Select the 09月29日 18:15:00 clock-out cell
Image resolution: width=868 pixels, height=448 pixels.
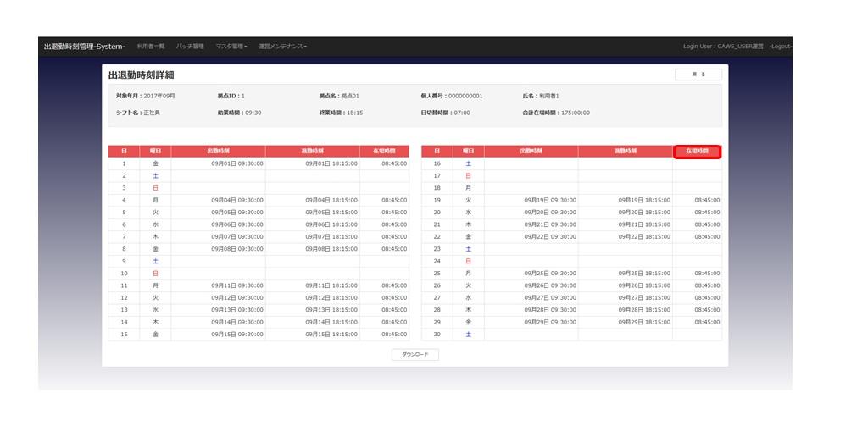(644, 323)
